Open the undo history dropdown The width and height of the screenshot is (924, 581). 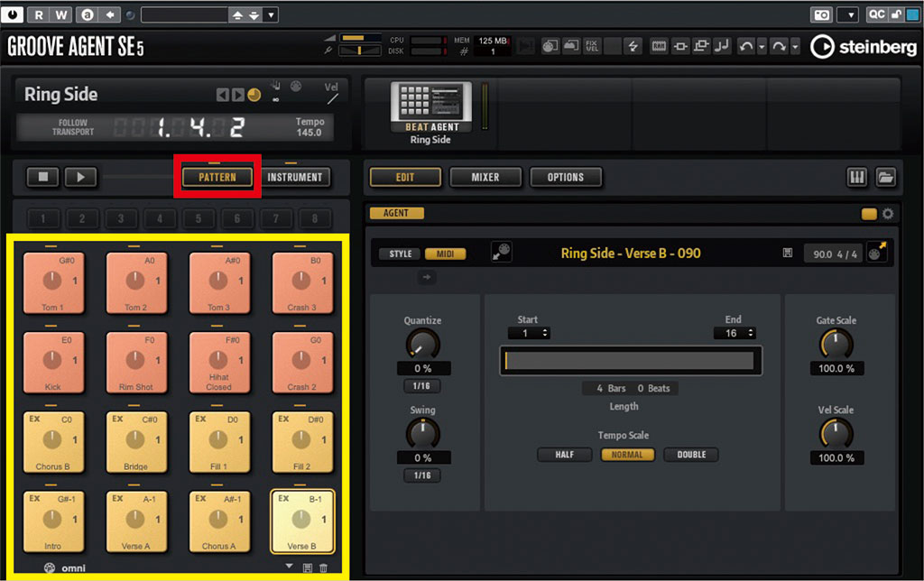(762, 45)
